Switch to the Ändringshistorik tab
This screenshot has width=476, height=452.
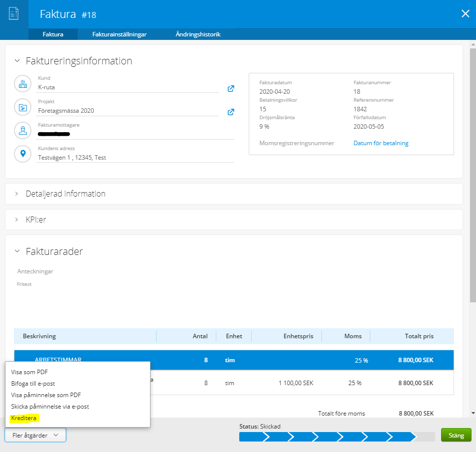click(198, 34)
